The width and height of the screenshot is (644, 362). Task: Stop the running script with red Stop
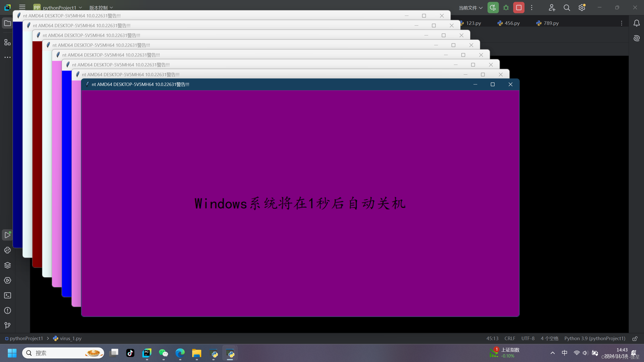pyautogui.click(x=519, y=8)
